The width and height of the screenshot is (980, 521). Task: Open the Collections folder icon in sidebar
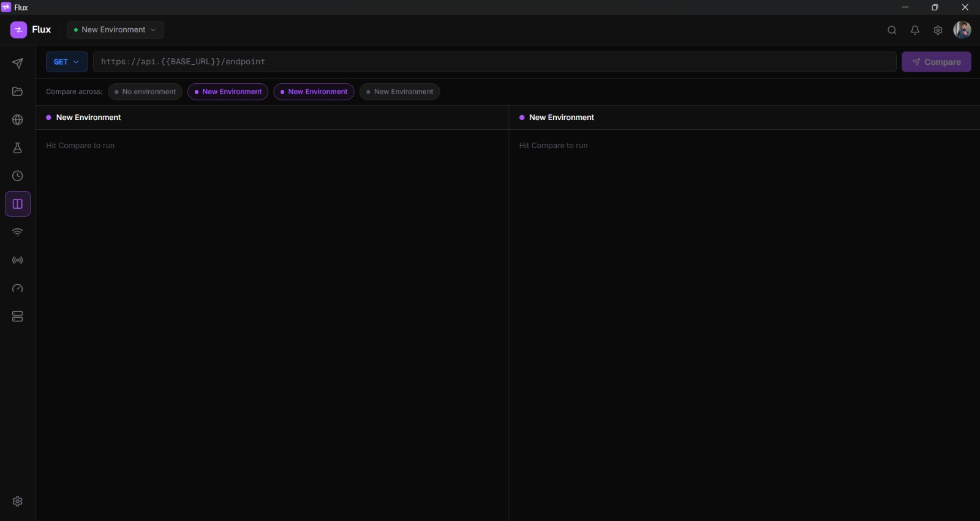point(17,92)
